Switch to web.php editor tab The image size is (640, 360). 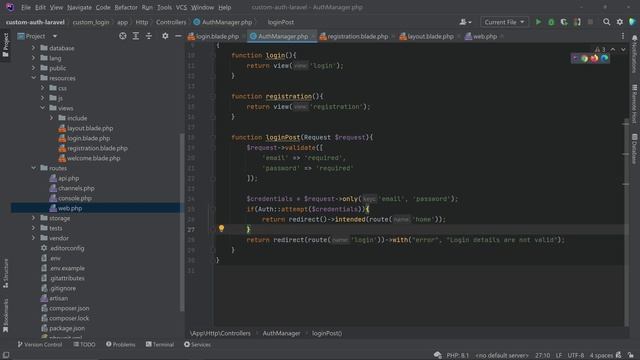tap(484, 36)
